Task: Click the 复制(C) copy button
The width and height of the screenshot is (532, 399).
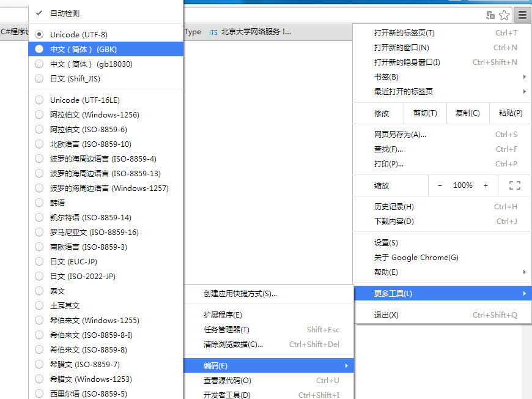Action: click(468, 113)
